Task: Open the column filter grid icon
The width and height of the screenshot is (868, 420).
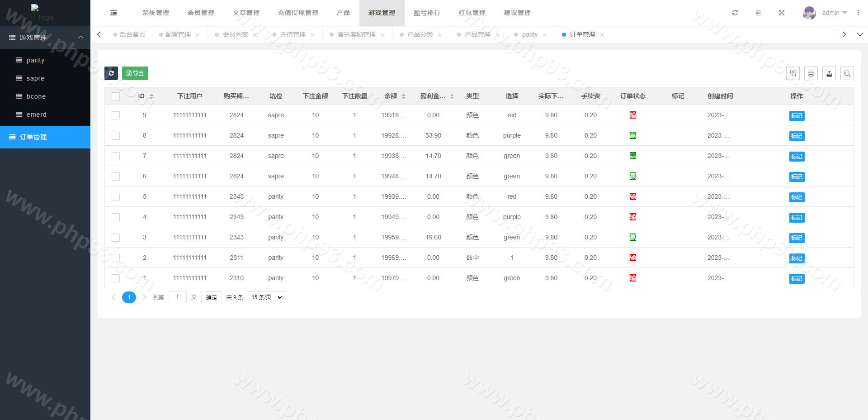Action: (793, 73)
